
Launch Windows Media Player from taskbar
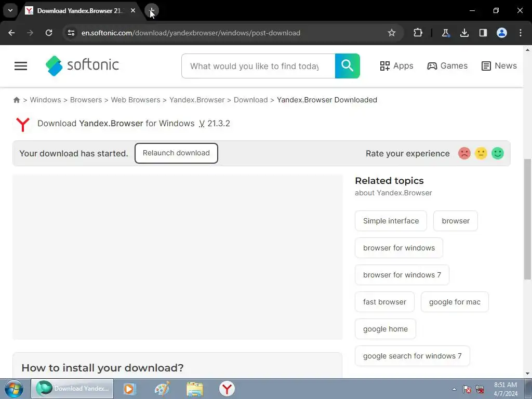click(x=129, y=389)
